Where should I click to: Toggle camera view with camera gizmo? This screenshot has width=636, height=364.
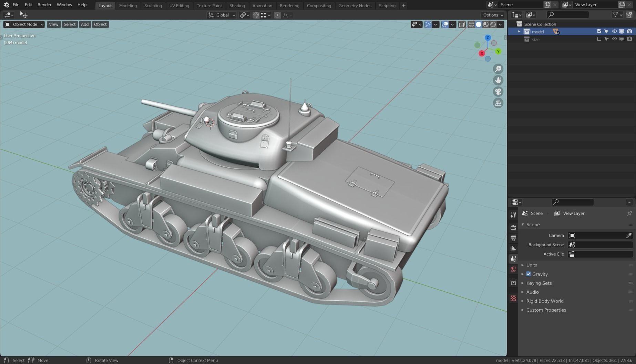(x=498, y=92)
